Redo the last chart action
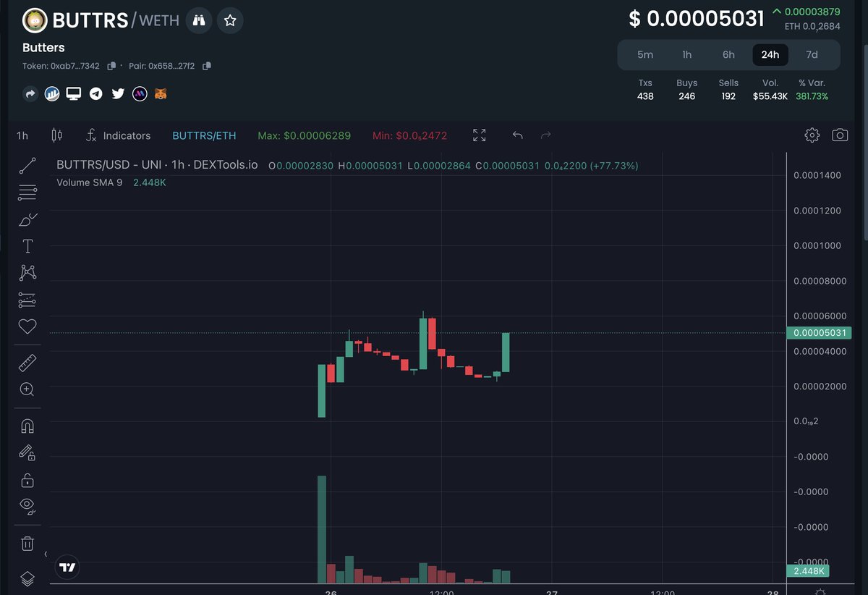868x595 pixels. pyautogui.click(x=546, y=135)
